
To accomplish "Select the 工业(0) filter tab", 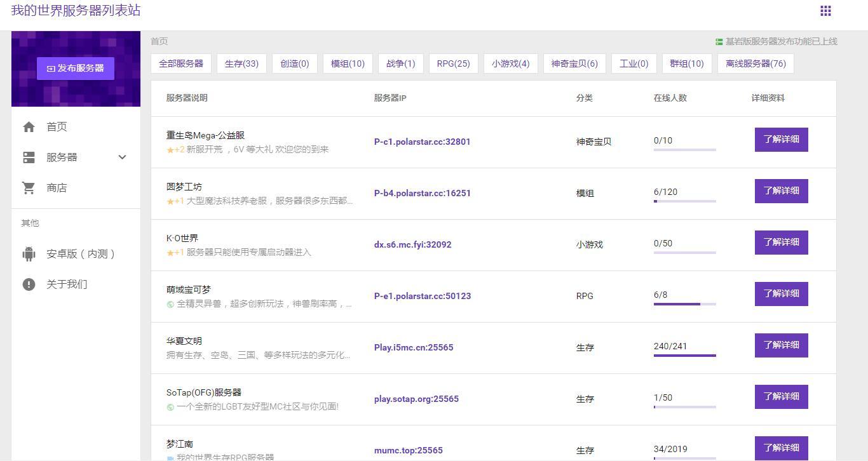I will coord(634,63).
